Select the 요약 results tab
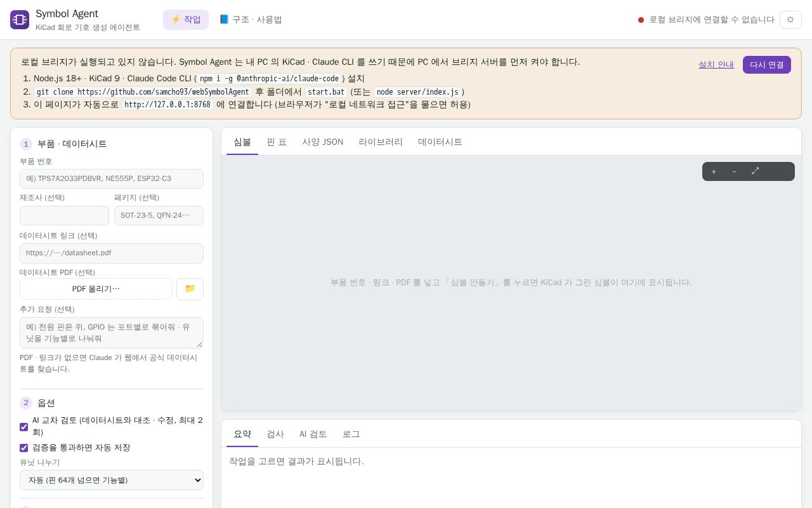The width and height of the screenshot is (812, 508). pyautogui.click(x=242, y=434)
